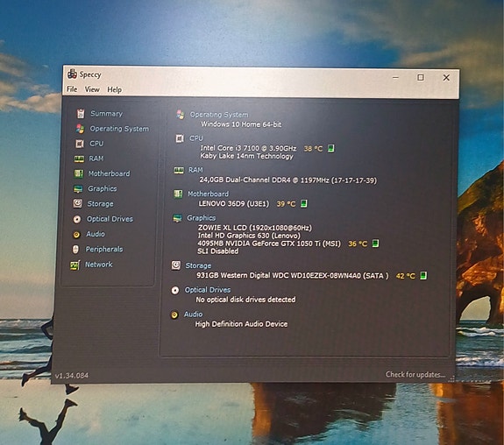The image size is (504, 445).
Task: Click the Storage heading link in summary
Action: 198,265
